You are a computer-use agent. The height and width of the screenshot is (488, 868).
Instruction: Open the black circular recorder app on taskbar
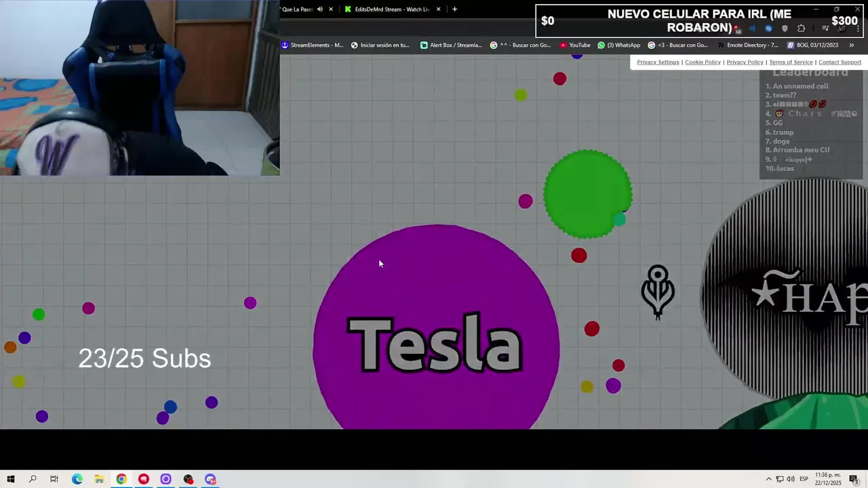(x=189, y=479)
